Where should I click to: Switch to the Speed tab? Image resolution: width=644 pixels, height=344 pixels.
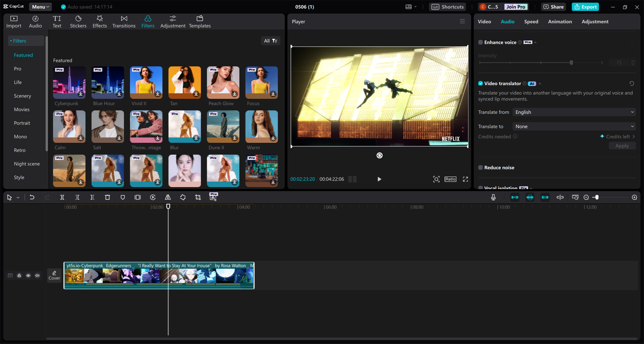531,22
